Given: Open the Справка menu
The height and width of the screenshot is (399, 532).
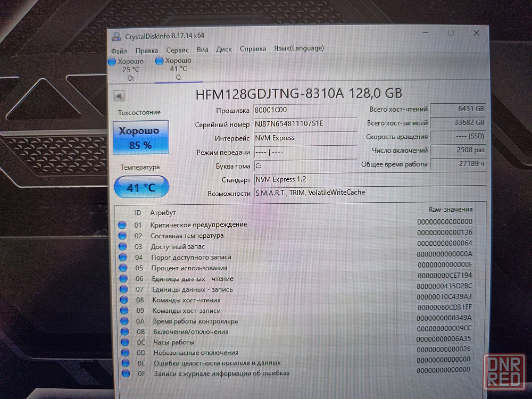Looking at the screenshot, I should tap(253, 49).
